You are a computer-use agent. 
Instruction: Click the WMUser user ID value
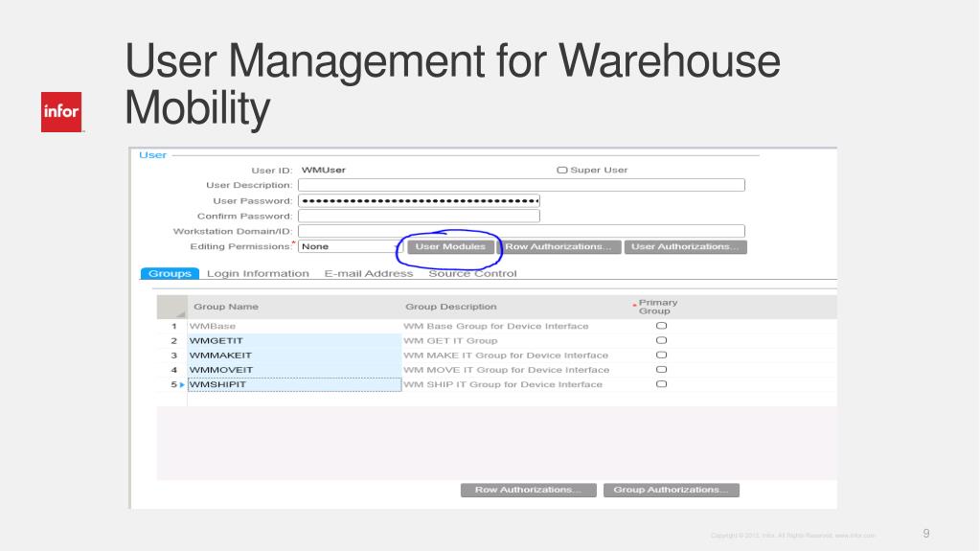(x=323, y=171)
